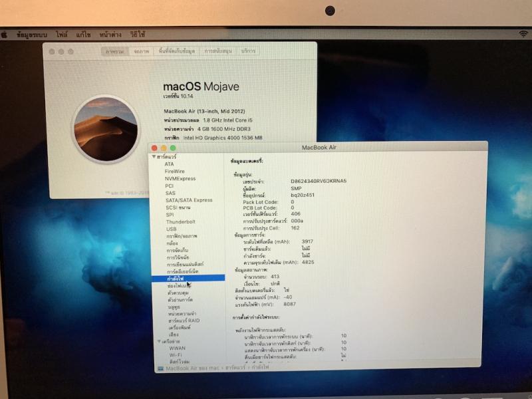The image size is (532, 399).
Task: Select Wi-Fi in the sidebar list
Action: coord(176,355)
